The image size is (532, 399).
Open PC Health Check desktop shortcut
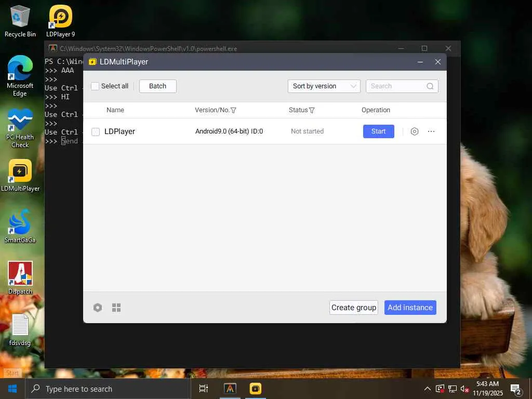point(20,128)
